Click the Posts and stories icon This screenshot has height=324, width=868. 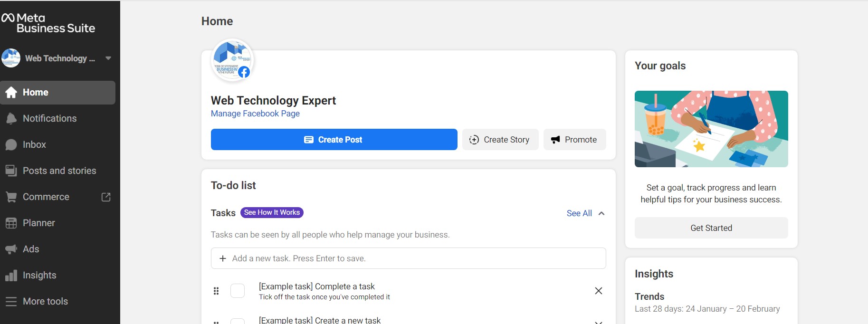[11, 171]
